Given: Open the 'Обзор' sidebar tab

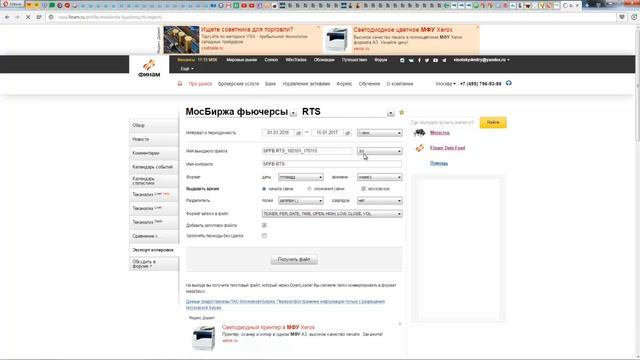Looking at the screenshot, I should tap(153, 125).
